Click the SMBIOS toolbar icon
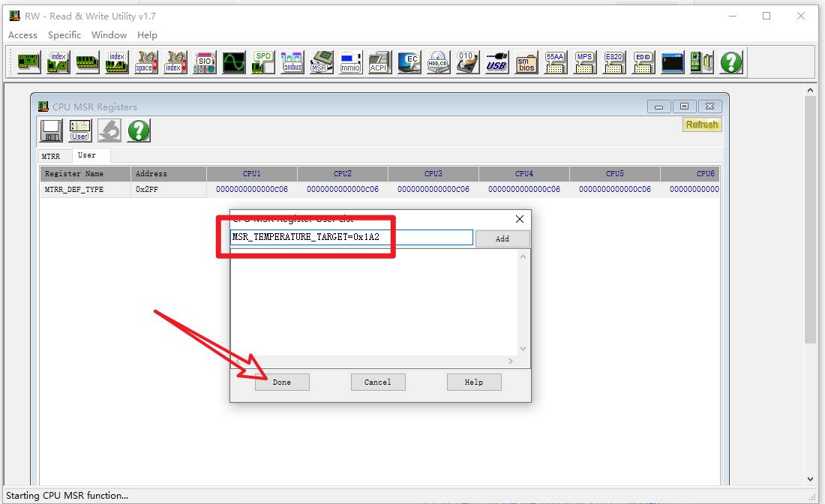825x504 pixels. tap(526, 61)
